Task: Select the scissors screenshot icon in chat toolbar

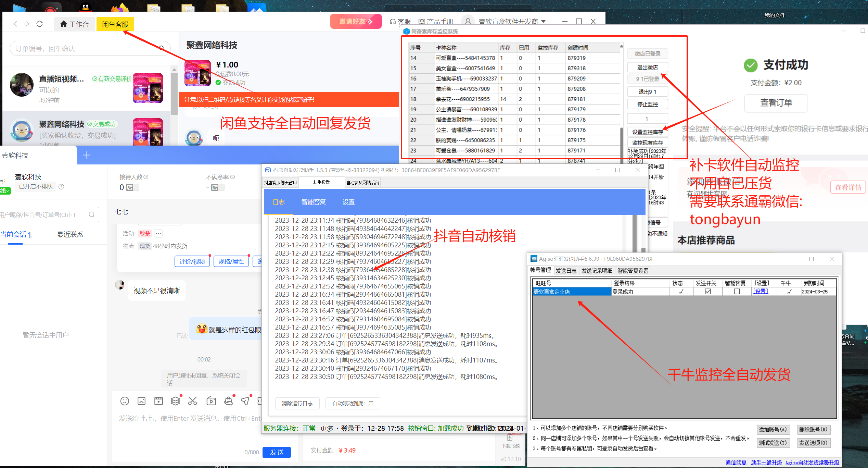Action: point(193,401)
